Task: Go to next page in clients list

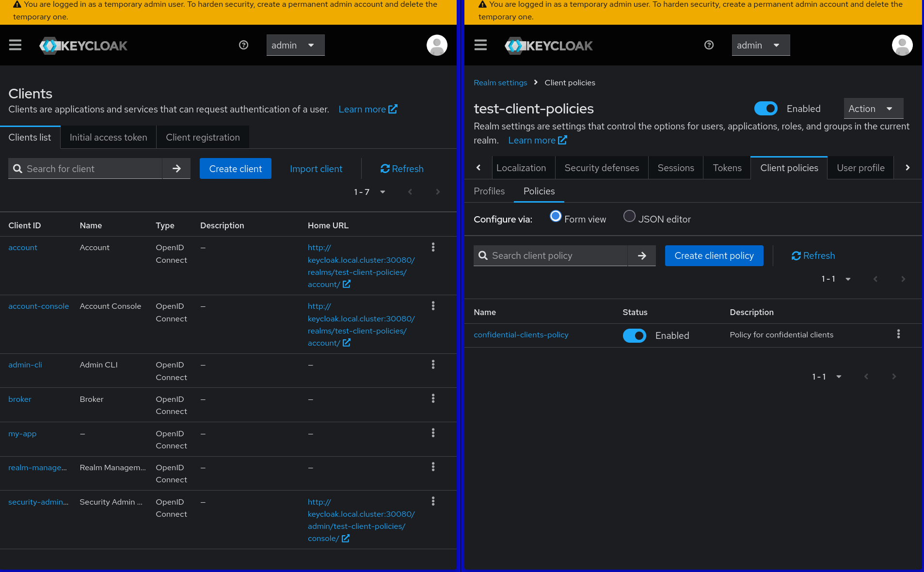Action: [x=438, y=192]
